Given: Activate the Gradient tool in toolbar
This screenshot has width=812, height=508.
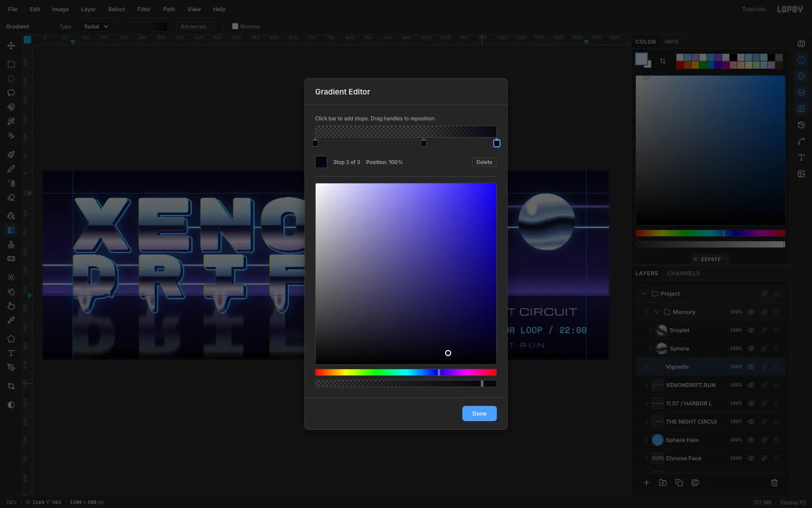Looking at the screenshot, I should [x=11, y=230].
